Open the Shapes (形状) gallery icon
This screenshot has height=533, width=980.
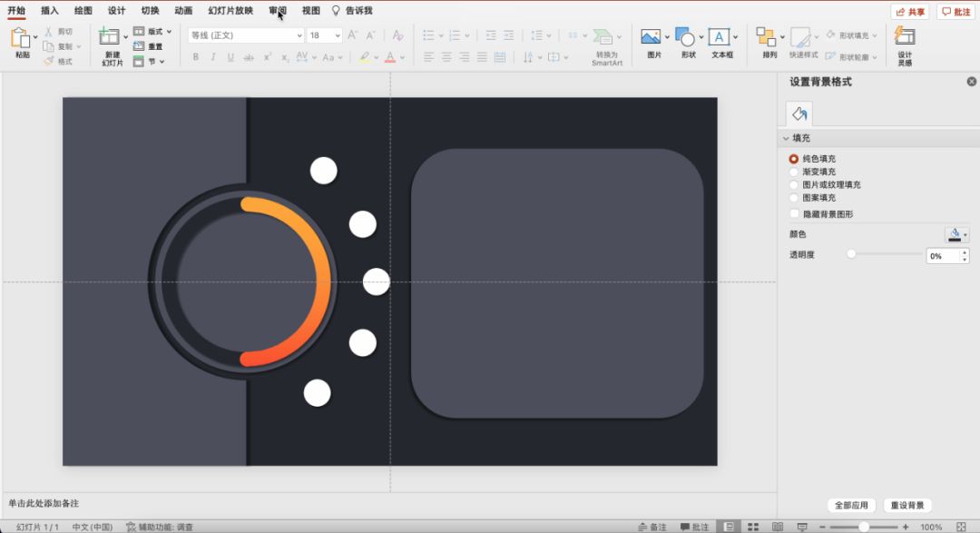click(685, 37)
